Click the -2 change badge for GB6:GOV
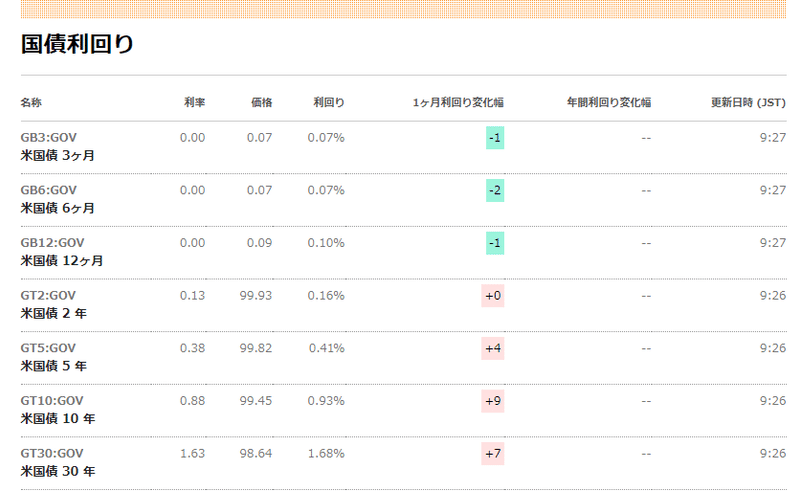Image resolution: width=800 pixels, height=491 pixels. pos(495,190)
